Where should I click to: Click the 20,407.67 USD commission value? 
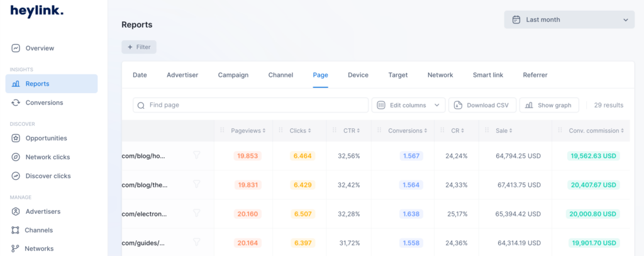coord(594,185)
